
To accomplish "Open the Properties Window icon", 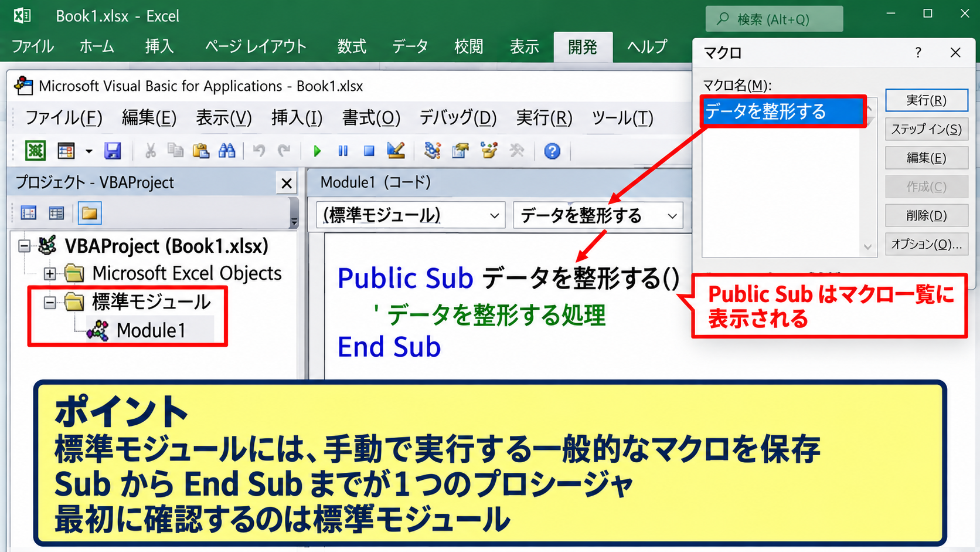I will 461,151.
